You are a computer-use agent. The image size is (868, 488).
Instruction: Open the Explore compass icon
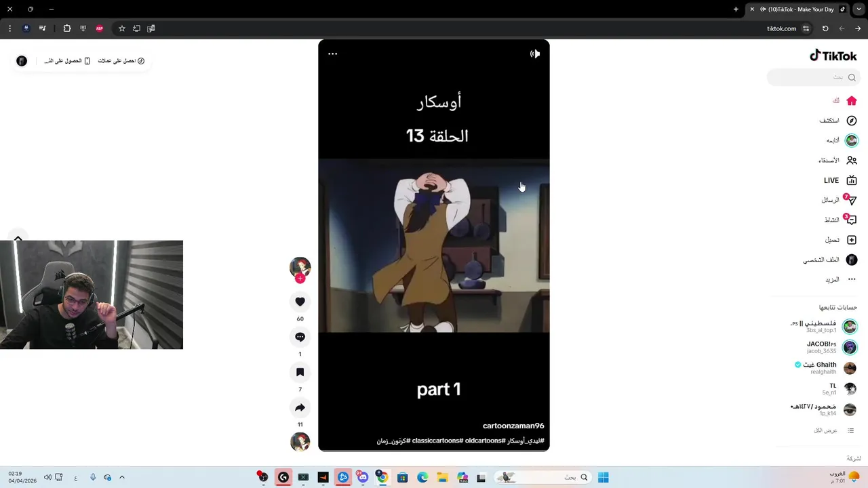coord(852,121)
